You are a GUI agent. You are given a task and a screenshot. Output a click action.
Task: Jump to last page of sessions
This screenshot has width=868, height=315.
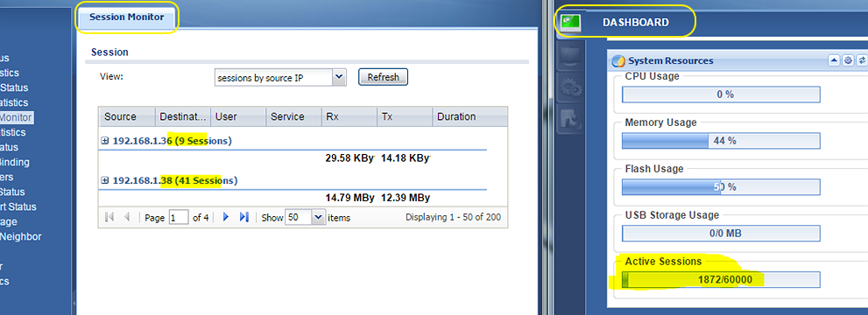[243, 217]
